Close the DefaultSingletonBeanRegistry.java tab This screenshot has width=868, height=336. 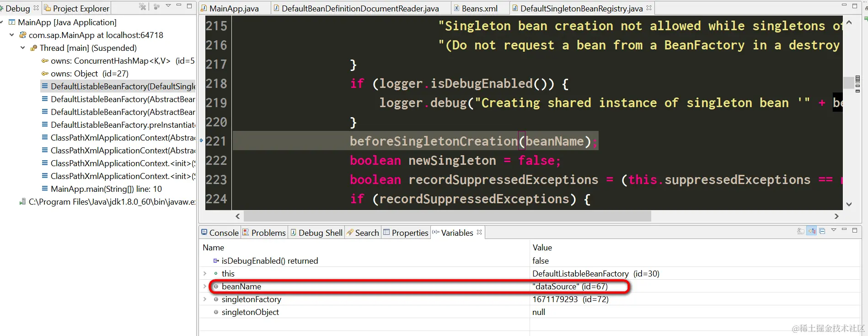(x=648, y=8)
